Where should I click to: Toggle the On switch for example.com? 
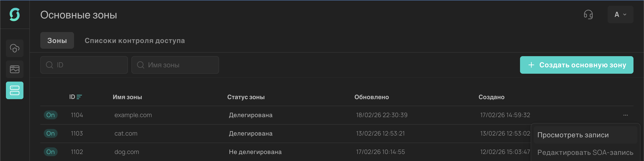(x=51, y=115)
